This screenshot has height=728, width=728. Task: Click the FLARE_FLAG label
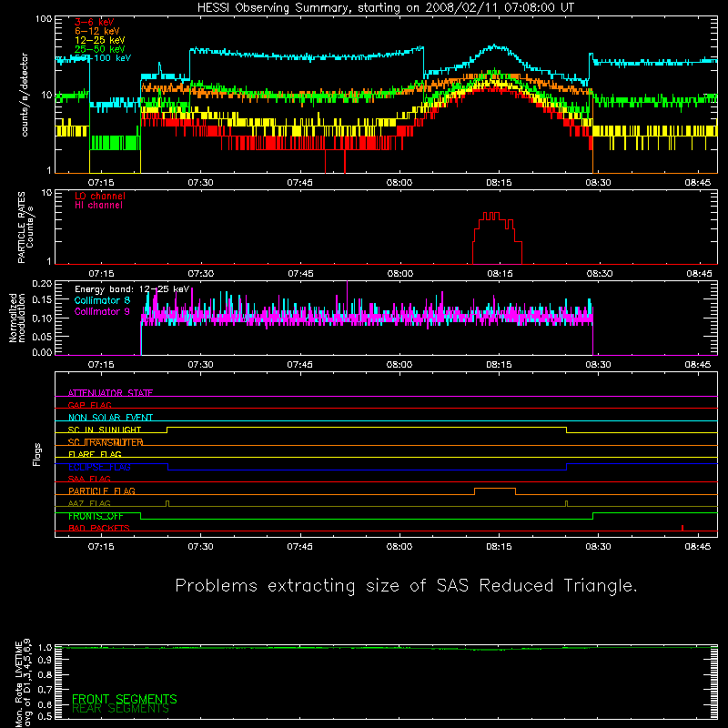tap(95, 454)
